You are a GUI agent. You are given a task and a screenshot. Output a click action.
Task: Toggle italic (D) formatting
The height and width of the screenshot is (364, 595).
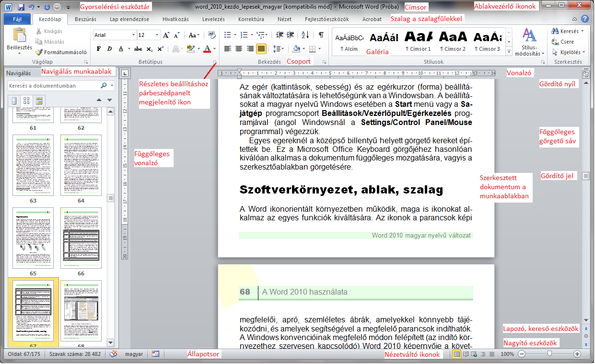click(x=109, y=49)
